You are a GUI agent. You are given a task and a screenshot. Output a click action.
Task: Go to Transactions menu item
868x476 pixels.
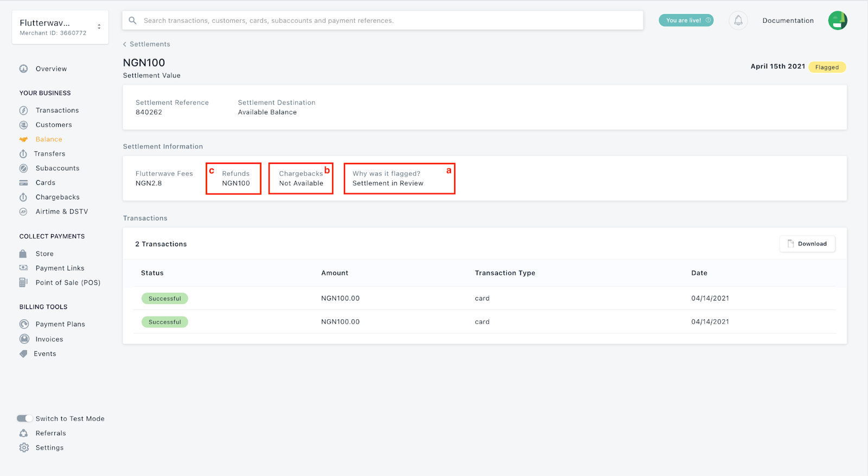click(58, 111)
